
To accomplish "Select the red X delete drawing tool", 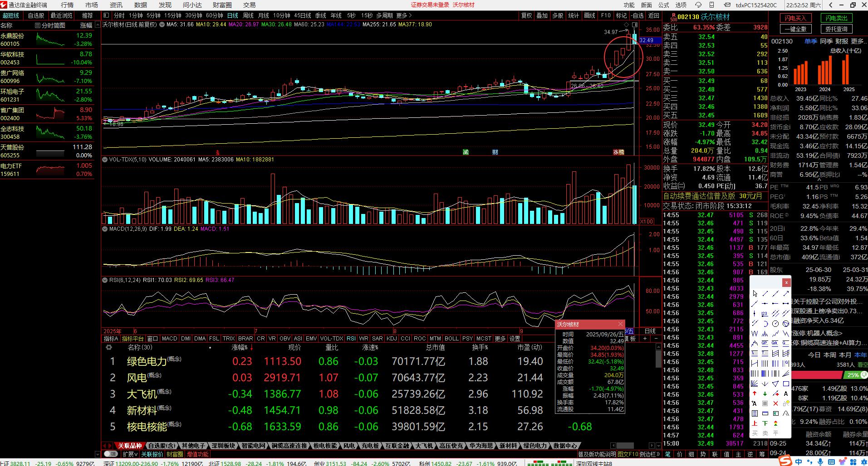I will pos(775,403).
